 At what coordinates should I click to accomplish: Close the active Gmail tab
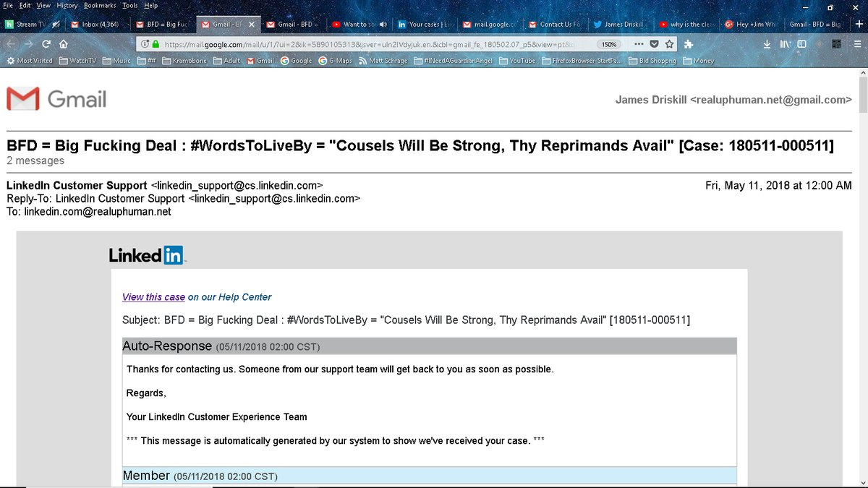point(251,25)
